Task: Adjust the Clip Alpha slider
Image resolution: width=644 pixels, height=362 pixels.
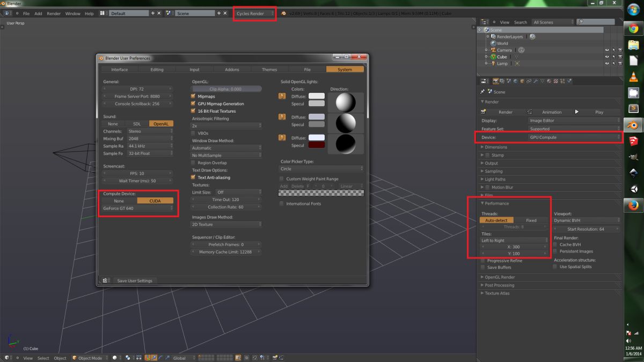Action: point(226,89)
